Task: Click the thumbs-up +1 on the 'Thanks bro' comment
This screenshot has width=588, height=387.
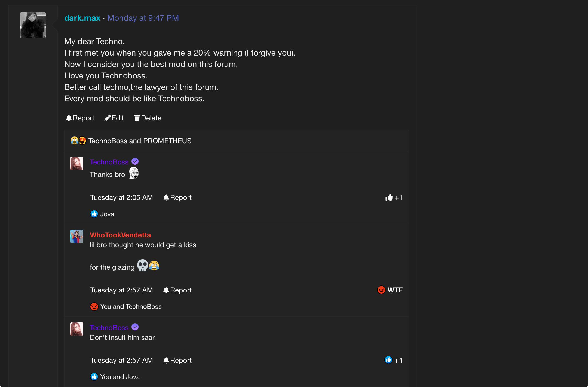Action: 393,197
